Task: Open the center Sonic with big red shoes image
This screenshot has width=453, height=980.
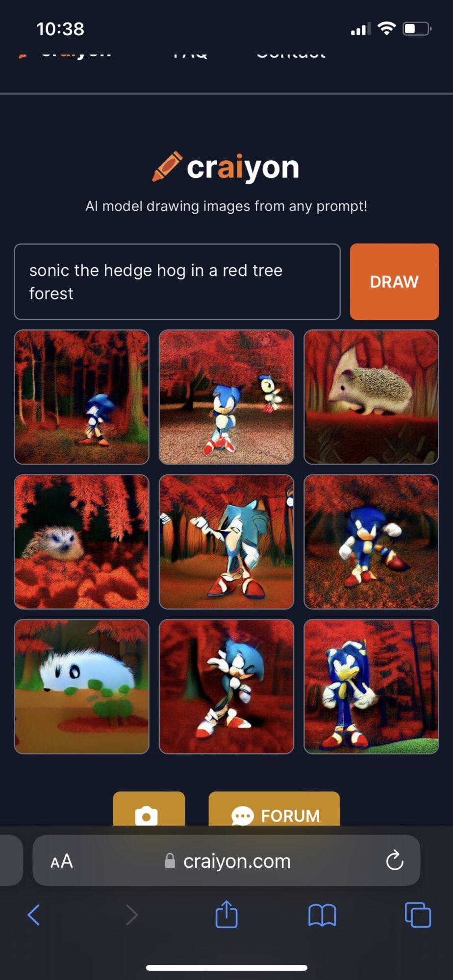Action: tap(226, 542)
